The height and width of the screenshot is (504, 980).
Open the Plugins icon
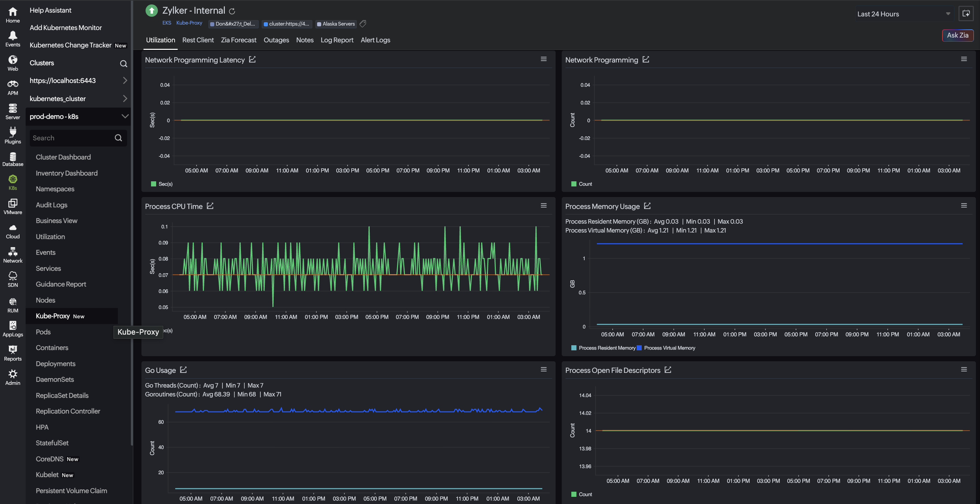pos(13,132)
